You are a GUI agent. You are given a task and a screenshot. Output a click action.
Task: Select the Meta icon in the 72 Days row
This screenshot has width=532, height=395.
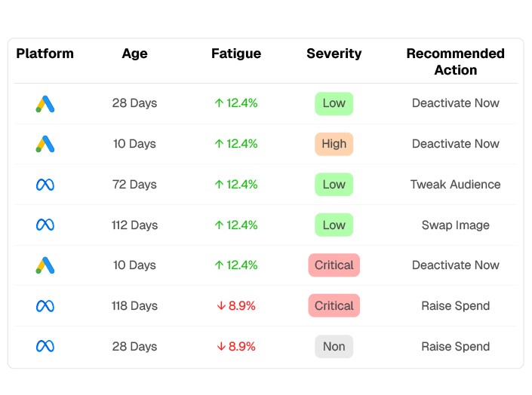click(x=45, y=185)
